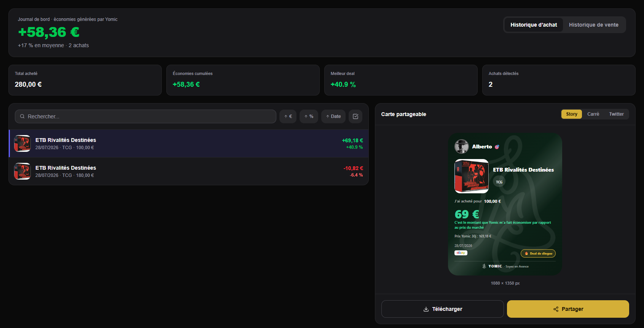
Task: Focus the Rechercher search field
Action: (x=145, y=116)
